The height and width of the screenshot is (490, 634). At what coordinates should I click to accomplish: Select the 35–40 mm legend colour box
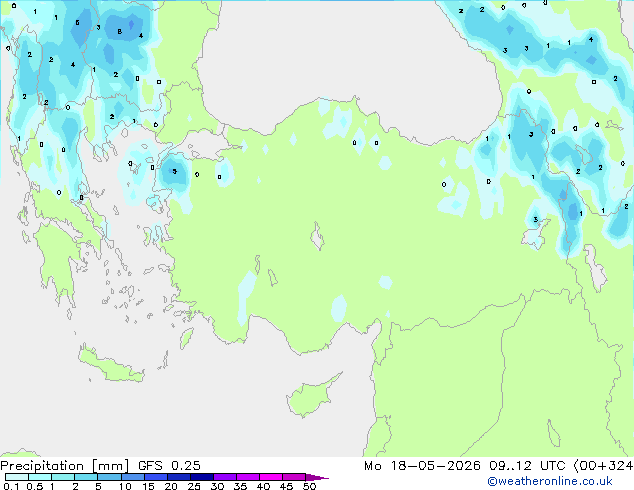click(x=247, y=477)
